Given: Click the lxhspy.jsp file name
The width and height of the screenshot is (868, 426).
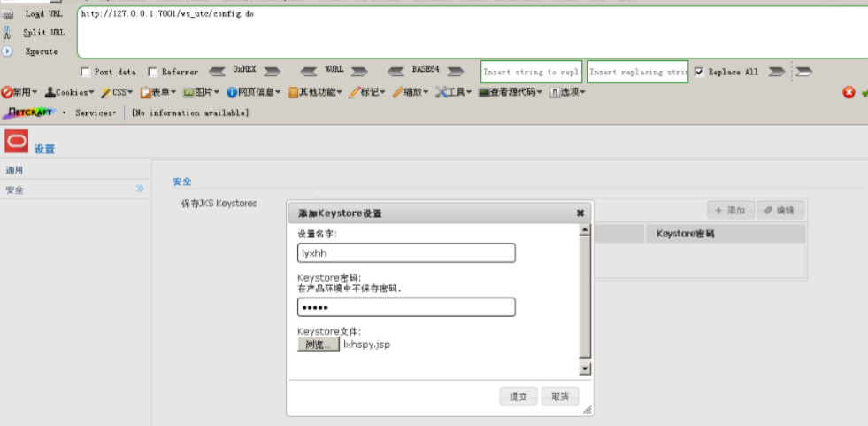Looking at the screenshot, I should tap(366, 345).
